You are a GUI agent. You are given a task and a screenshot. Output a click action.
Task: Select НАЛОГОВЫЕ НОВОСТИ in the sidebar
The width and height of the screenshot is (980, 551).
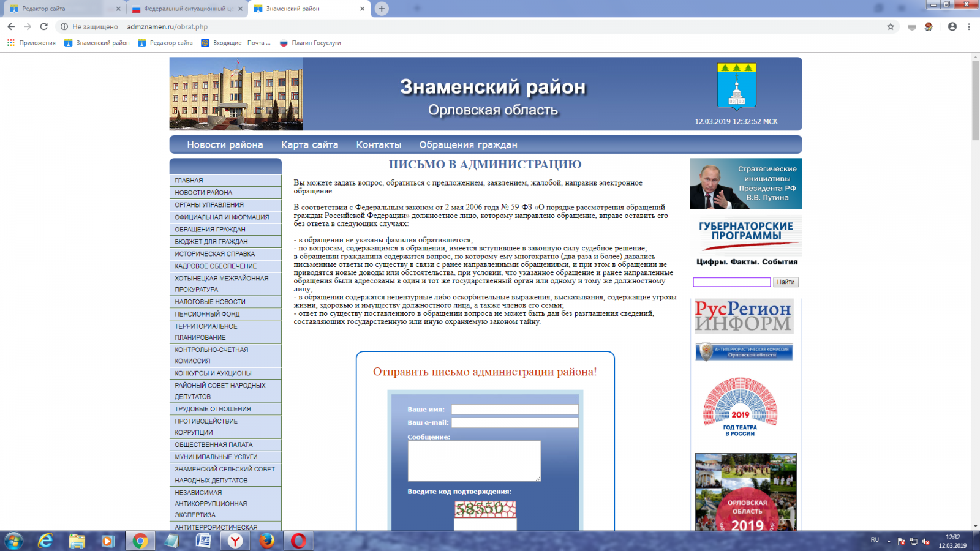(225, 302)
